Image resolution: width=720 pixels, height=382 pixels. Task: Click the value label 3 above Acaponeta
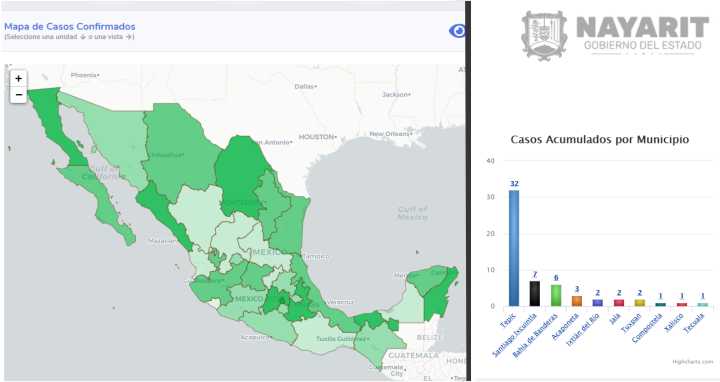point(577,289)
